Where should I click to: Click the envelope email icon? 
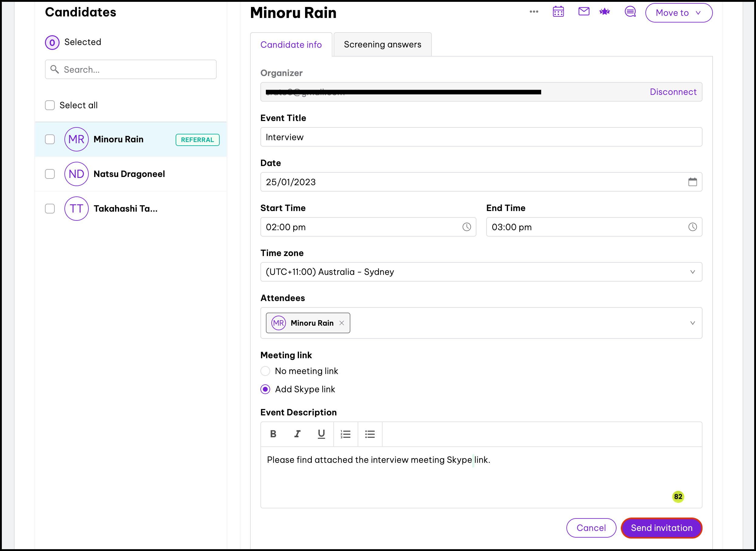point(583,12)
